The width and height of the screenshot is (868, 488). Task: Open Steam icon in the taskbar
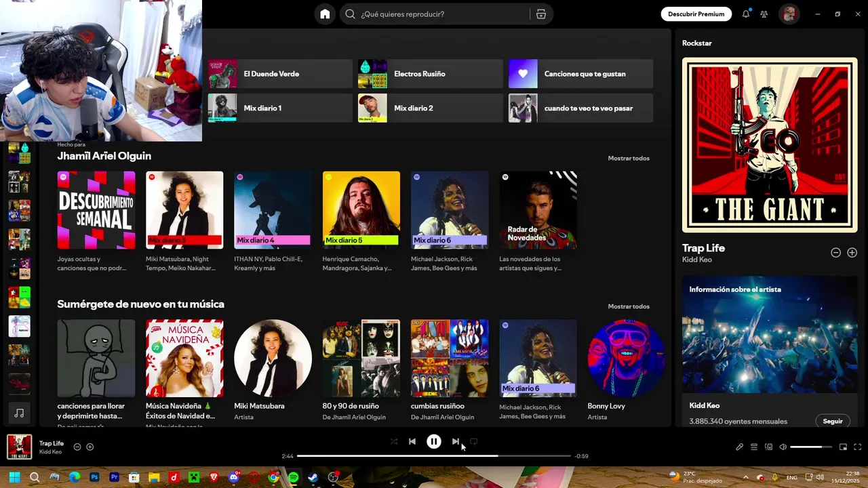[x=313, y=477]
